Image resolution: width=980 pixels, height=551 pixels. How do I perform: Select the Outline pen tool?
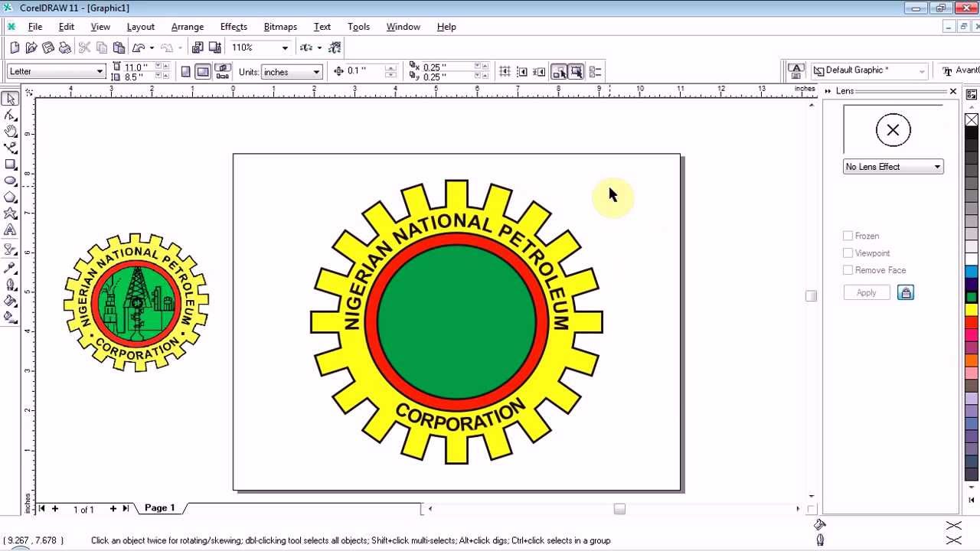[10, 285]
